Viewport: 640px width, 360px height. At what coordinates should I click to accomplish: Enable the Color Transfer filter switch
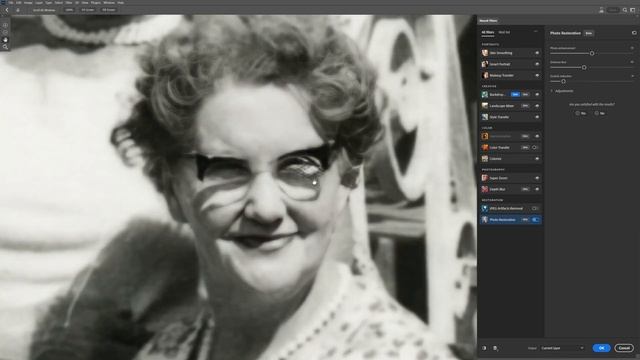(535, 147)
